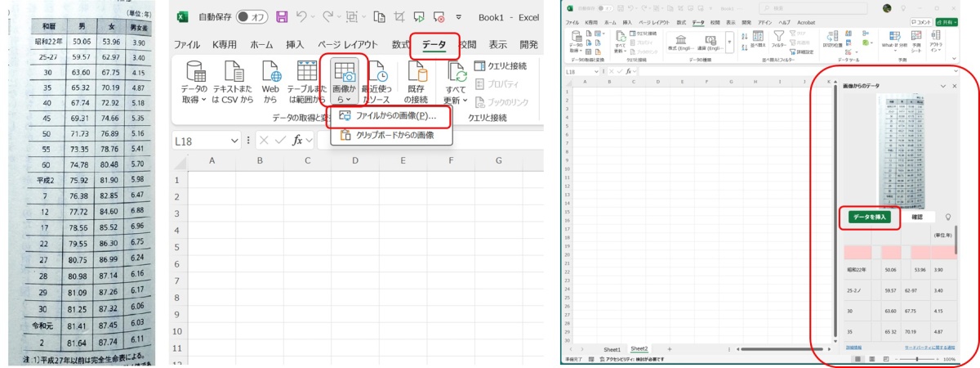Click the fx insert function icon in enlarged view
The width and height of the screenshot is (980, 368).
coord(298,141)
